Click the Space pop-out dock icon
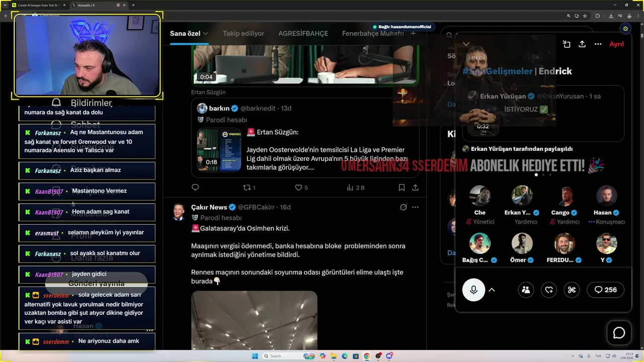644x362 pixels. point(567,44)
